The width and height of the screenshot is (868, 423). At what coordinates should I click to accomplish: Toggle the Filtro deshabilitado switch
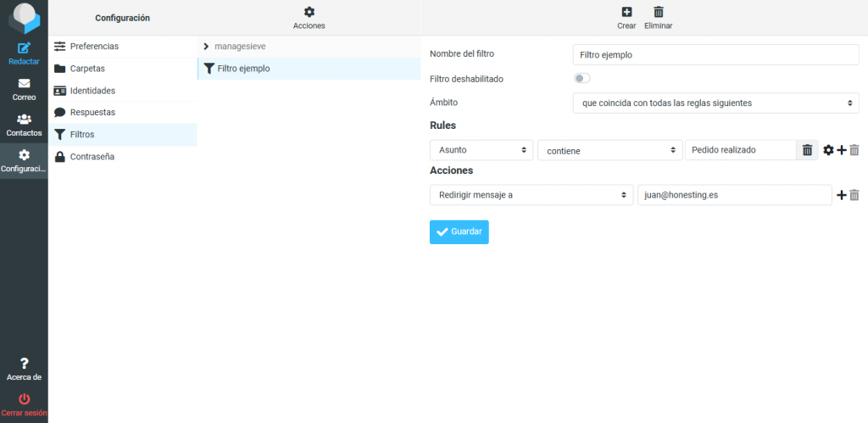point(581,78)
